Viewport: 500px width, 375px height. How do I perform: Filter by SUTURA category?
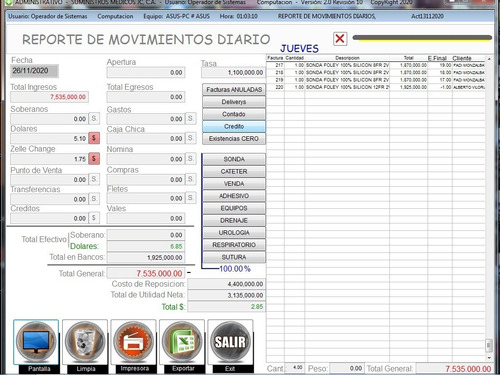click(x=234, y=257)
